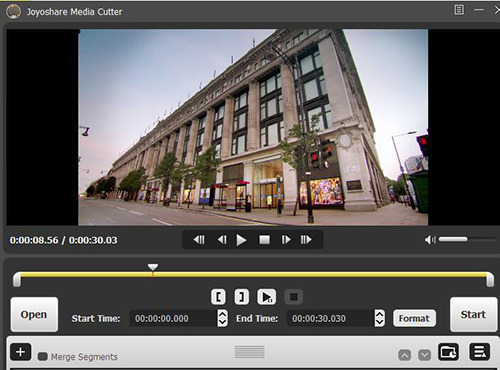Set segment start with left bracket button
Viewport: 500px width, 370px height.
click(218, 296)
